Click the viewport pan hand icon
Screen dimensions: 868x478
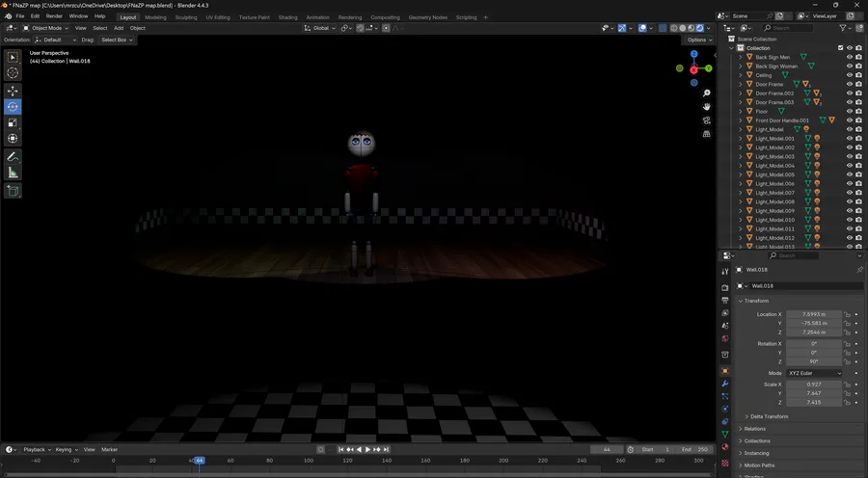[706, 107]
